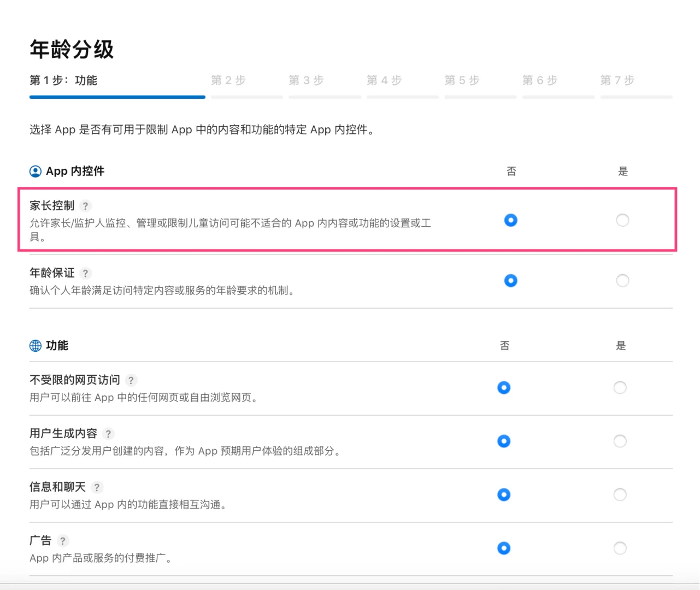Click the globe icon beside 功能 section

pyautogui.click(x=35, y=346)
